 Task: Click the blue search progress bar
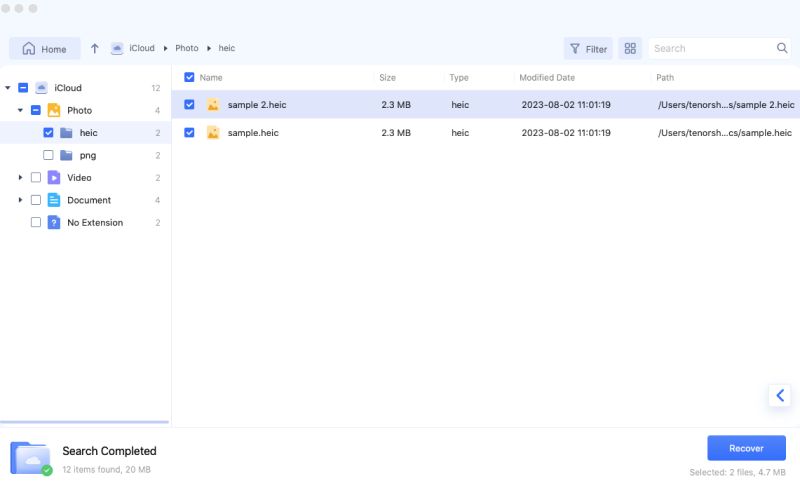[85, 422]
